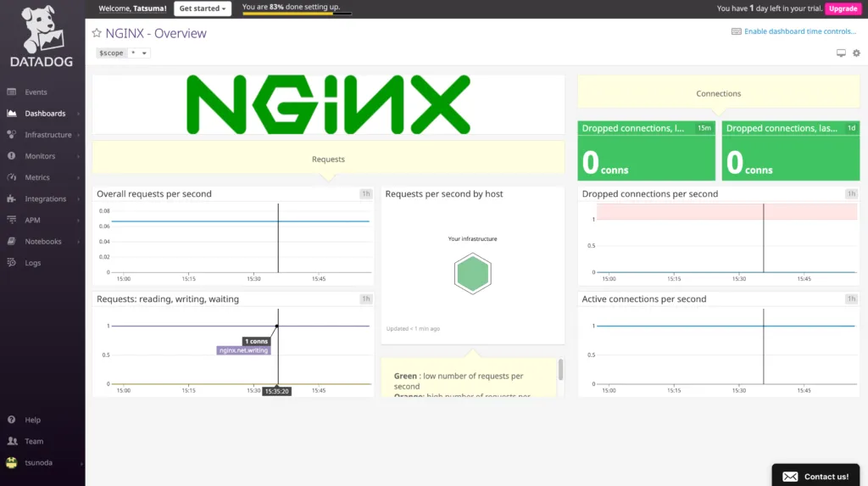Viewport: 868px width, 486px height.
Task: Click the Contact us! chat button
Action: point(815,476)
